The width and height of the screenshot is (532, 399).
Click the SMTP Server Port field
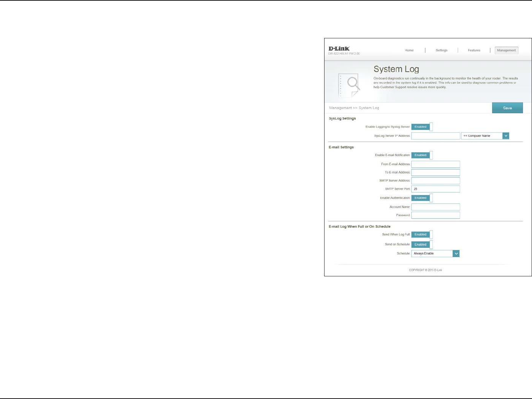(x=435, y=189)
